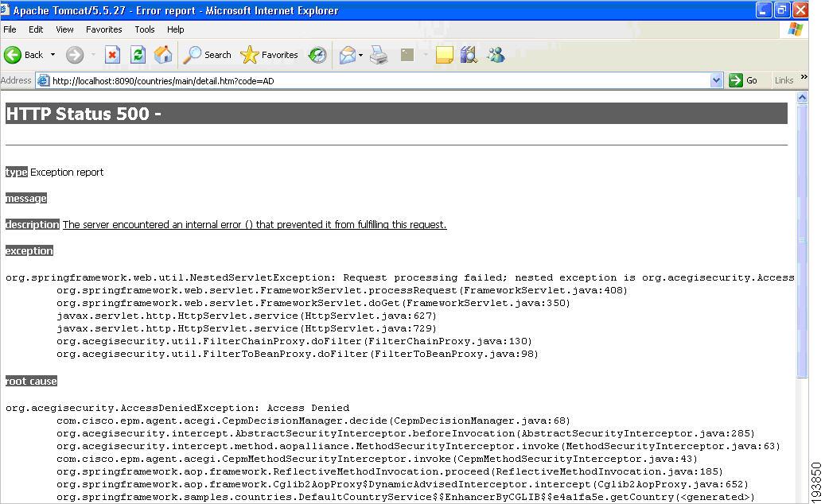The height and width of the screenshot is (504, 825).
Task: Open the File menu
Action: click(x=10, y=29)
